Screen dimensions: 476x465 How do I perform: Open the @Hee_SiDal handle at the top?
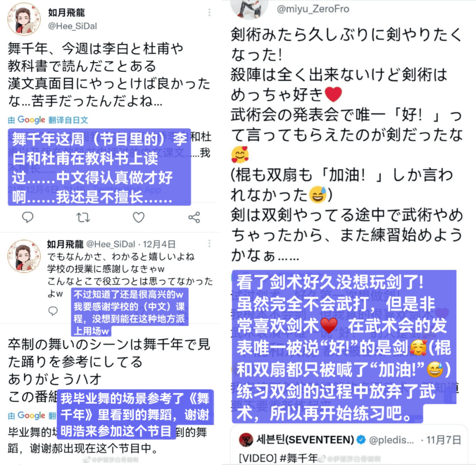coord(72,26)
